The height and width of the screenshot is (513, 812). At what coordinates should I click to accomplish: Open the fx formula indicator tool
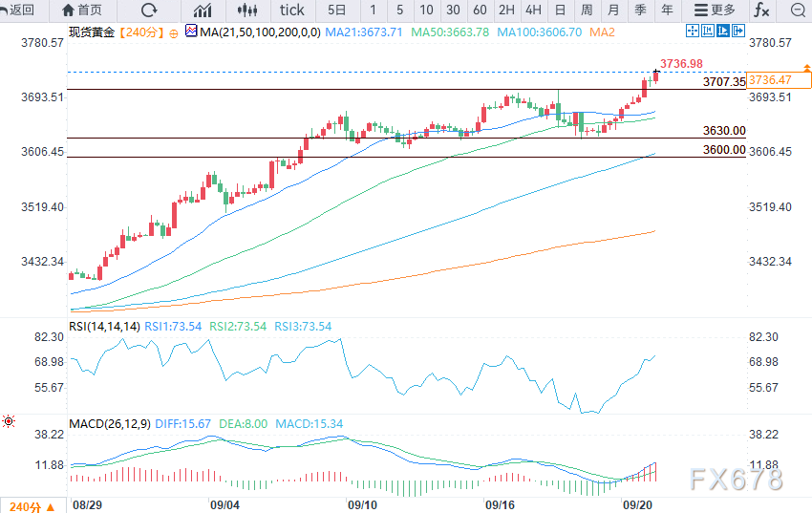click(761, 10)
